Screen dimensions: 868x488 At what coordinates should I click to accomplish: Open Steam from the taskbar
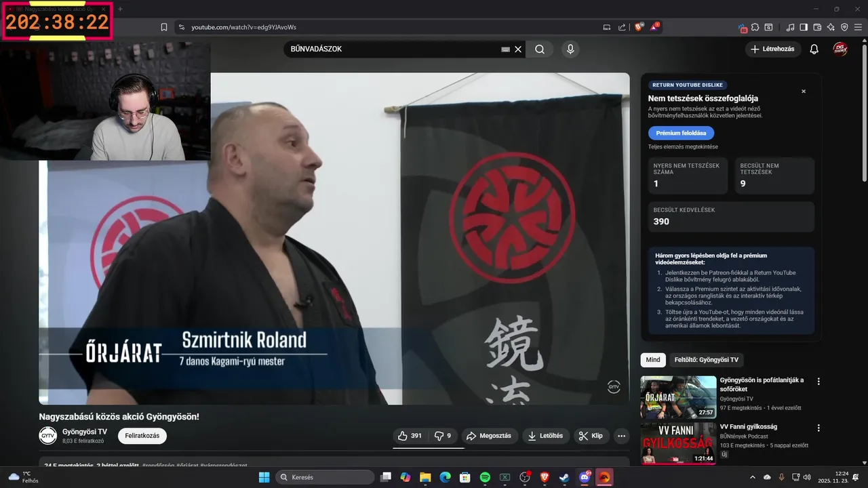(564, 477)
